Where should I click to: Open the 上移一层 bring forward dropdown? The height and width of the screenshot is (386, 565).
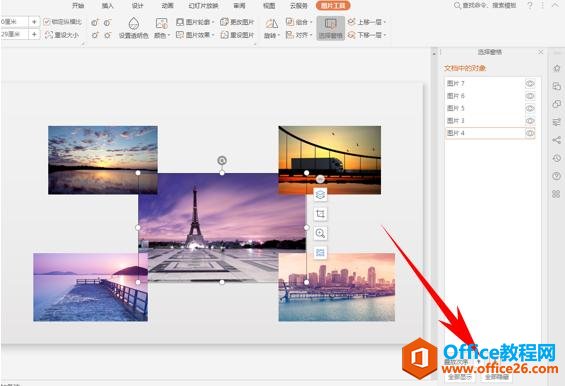point(366,22)
